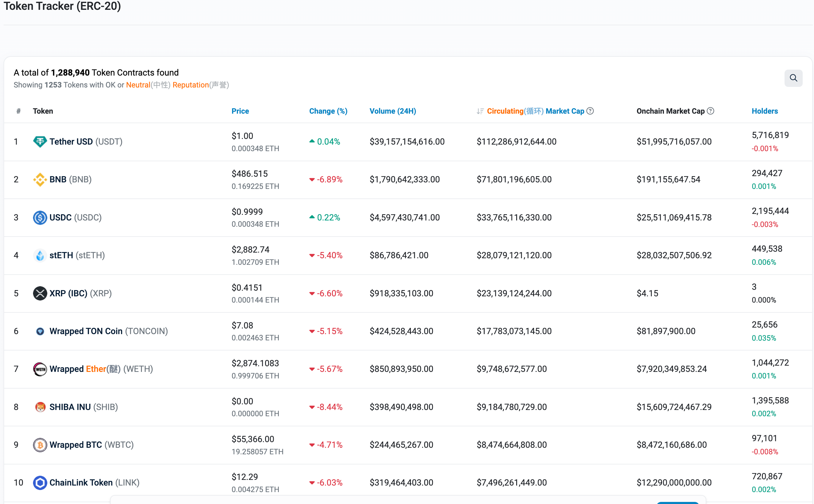Viewport: 814px width, 504px height.
Task: Click the BNB token logo icon
Action: 40,180
